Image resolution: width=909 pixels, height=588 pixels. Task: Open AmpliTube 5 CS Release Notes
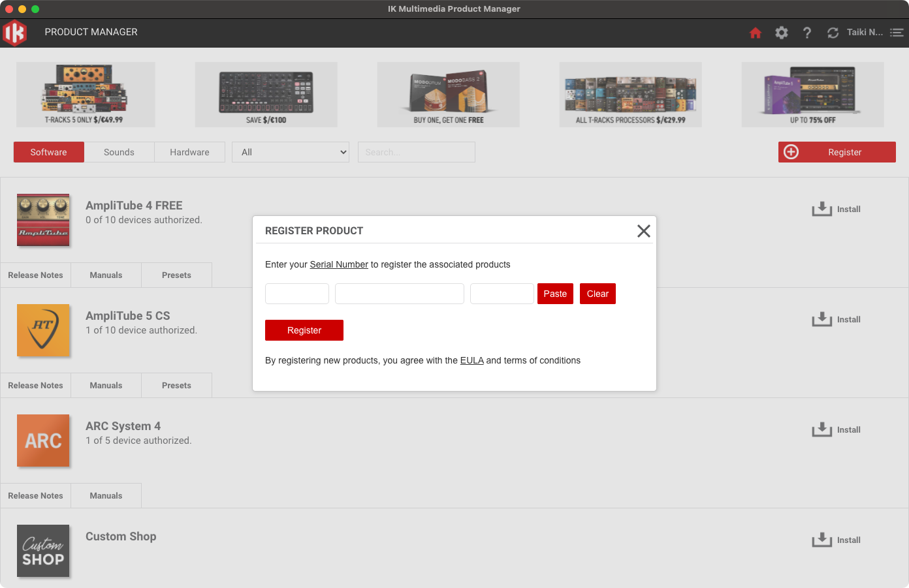pos(35,386)
